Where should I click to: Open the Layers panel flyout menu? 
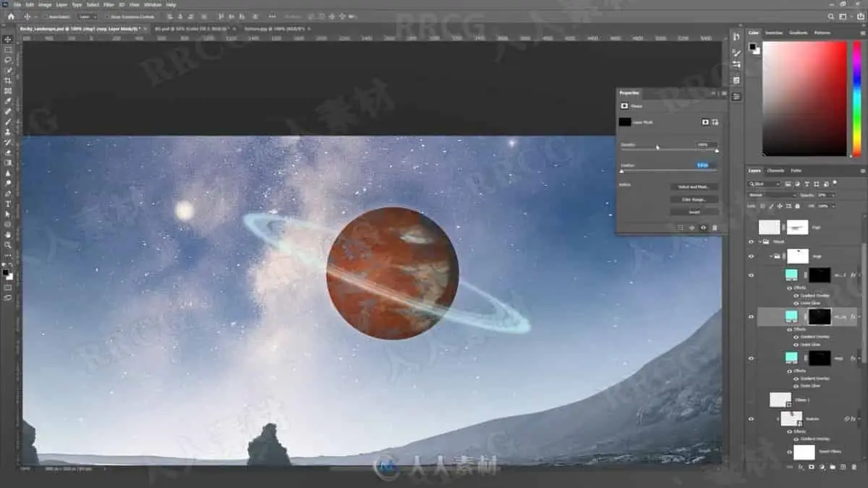click(x=863, y=171)
